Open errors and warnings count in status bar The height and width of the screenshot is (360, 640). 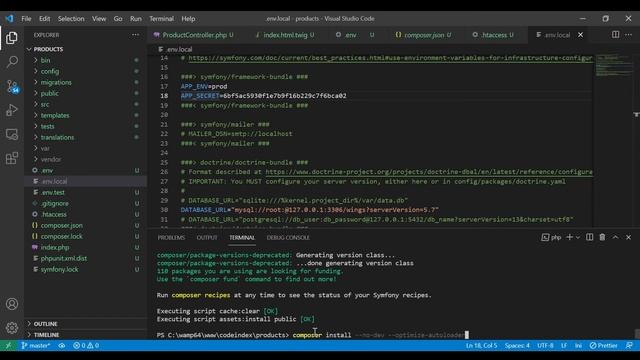[x=86, y=346]
